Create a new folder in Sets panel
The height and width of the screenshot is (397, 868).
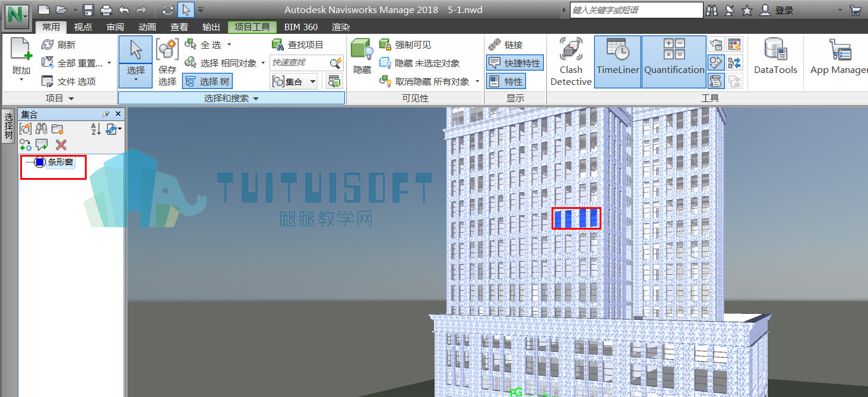click(x=58, y=129)
